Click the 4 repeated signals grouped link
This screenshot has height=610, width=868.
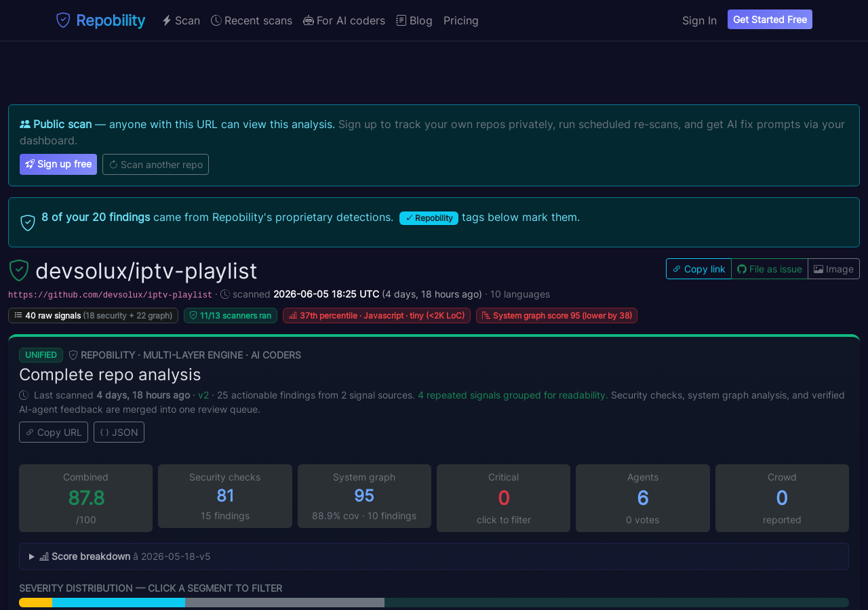pos(512,395)
